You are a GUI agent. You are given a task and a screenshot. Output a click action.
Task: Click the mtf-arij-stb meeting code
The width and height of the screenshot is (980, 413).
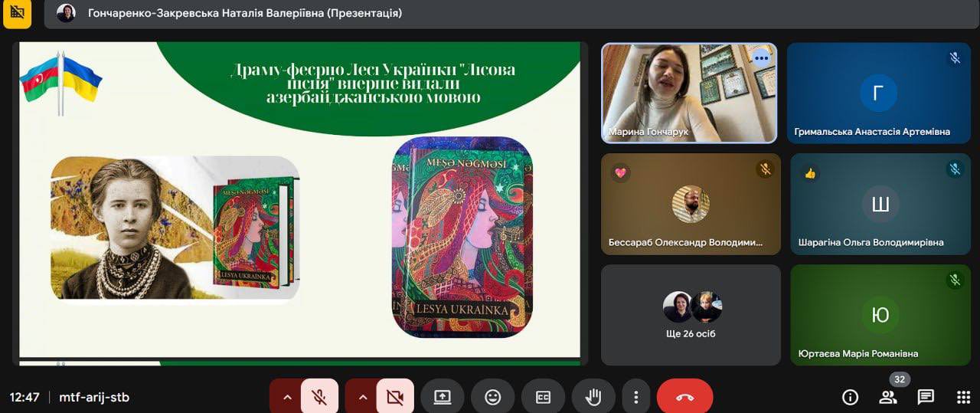(94, 397)
